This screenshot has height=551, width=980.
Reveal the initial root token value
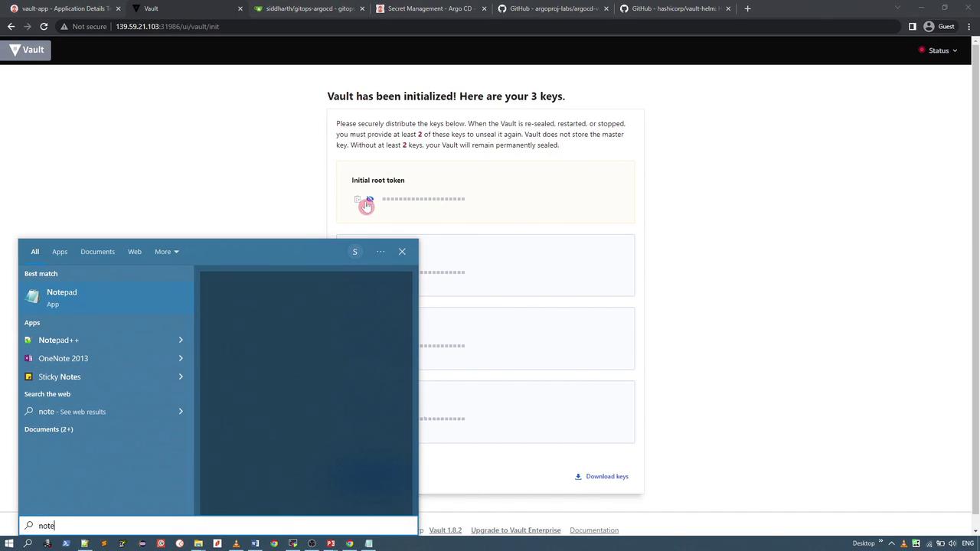point(370,200)
